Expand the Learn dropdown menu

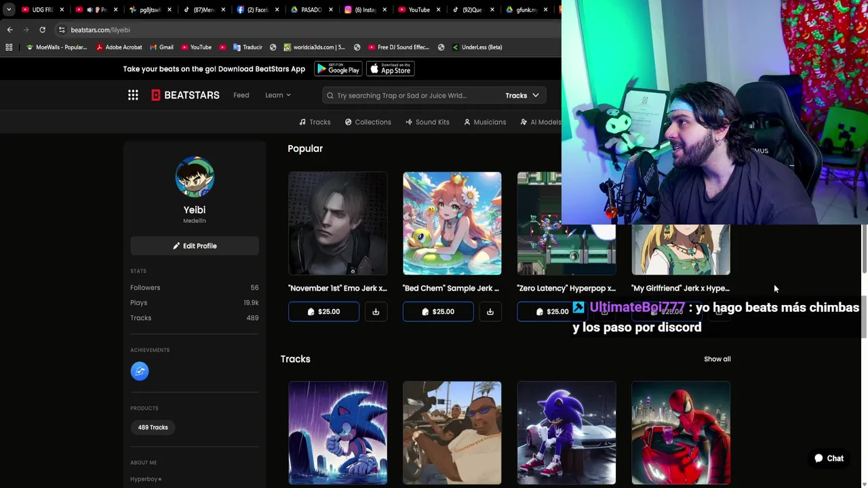tap(277, 95)
